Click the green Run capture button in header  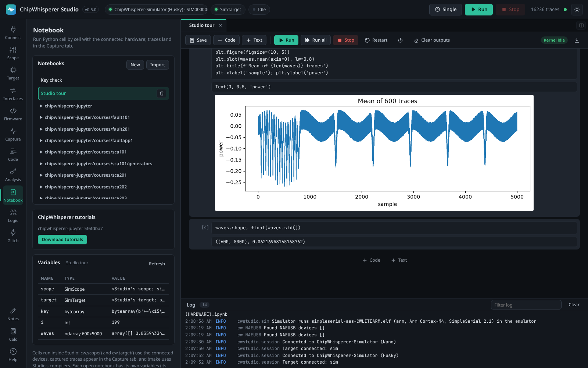tap(478, 10)
